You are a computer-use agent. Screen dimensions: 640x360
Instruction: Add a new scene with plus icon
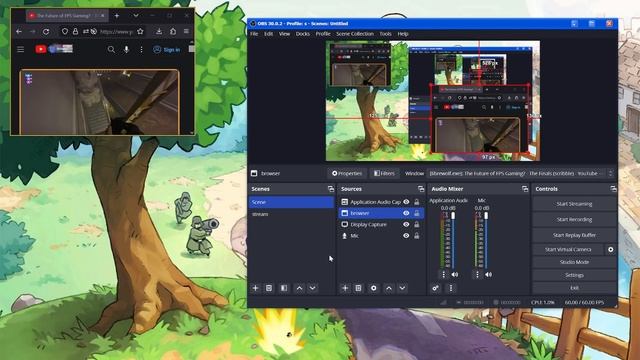pos(256,288)
